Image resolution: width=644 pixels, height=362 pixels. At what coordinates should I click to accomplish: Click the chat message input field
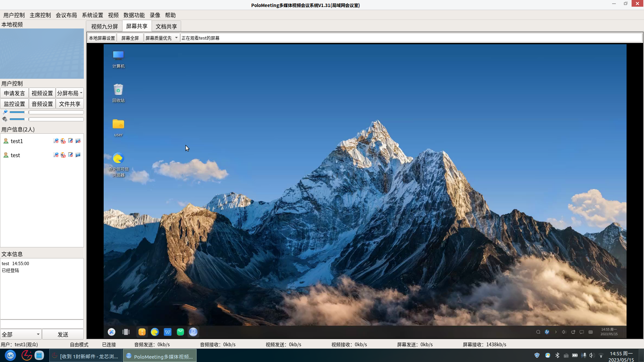(42, 324)
